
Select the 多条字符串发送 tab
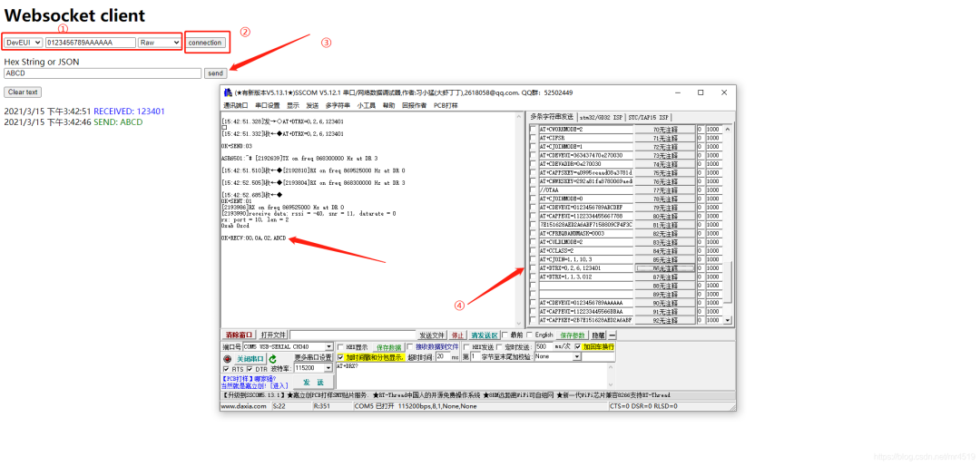552,116
